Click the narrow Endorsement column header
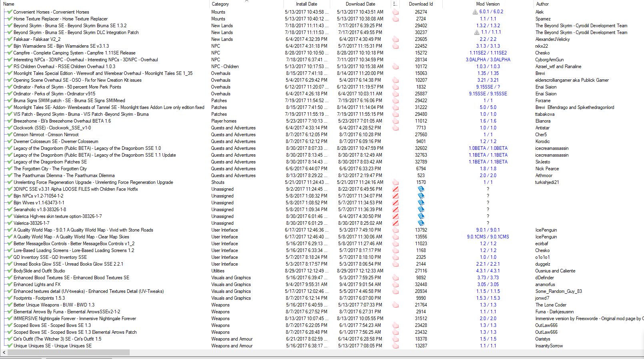The image size is (644, 359). (395, 4)
